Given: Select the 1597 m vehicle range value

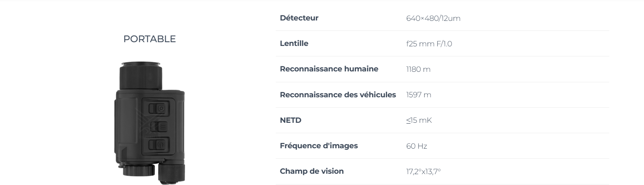Looking at the screenshot, I should pos(418,95).
